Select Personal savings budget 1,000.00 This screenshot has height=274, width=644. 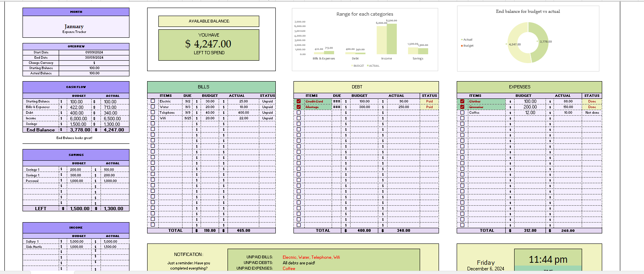(76, 181)
